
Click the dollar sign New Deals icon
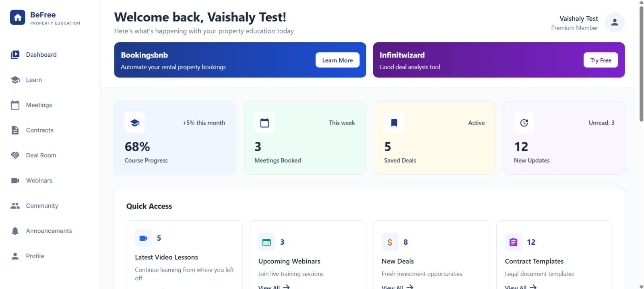click(x=390, y=242)
